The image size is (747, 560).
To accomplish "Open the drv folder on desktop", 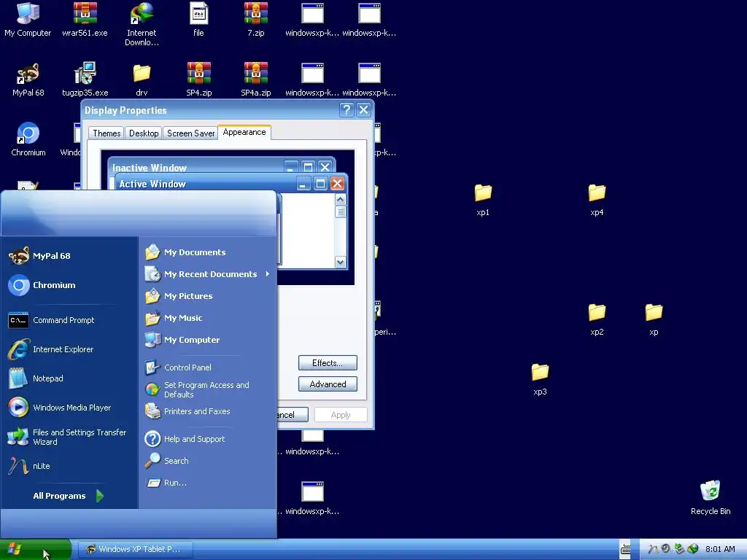I will (142, 79).
